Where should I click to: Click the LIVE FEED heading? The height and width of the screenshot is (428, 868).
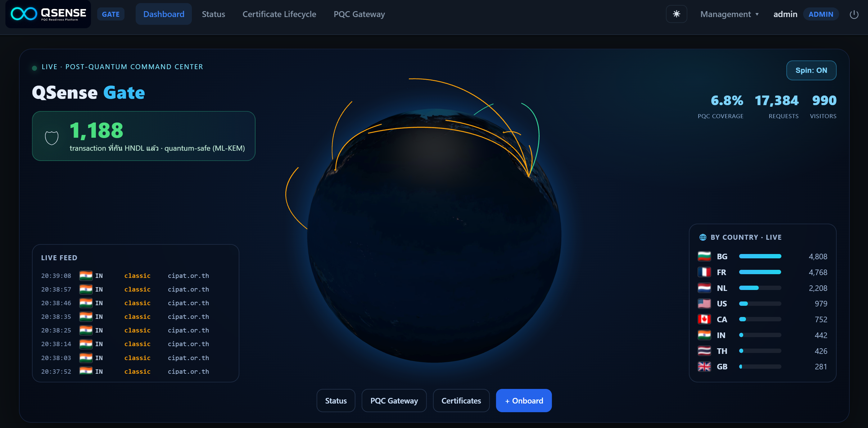point(59,258)
